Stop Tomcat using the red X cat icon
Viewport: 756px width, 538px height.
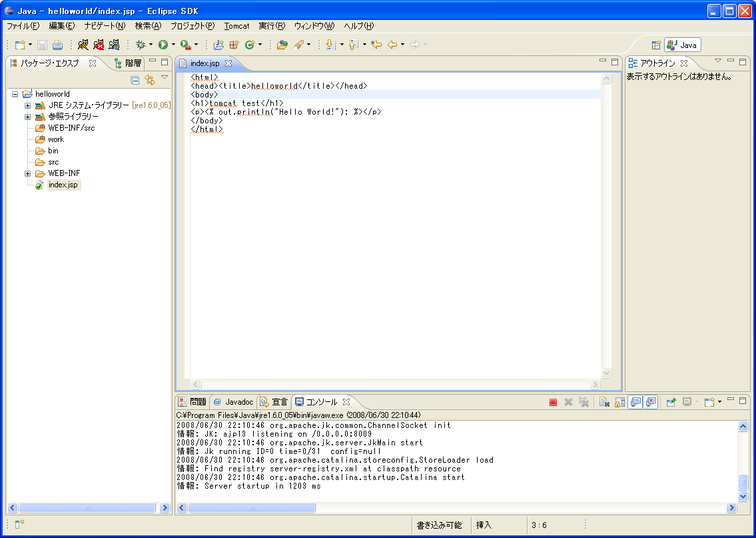(x=99, y=45)
